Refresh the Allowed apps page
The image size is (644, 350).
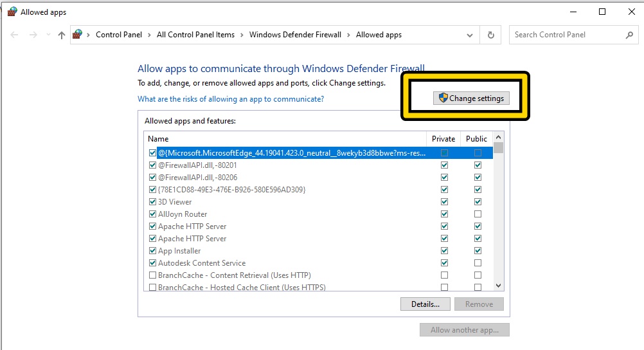(x=491, y=35)
